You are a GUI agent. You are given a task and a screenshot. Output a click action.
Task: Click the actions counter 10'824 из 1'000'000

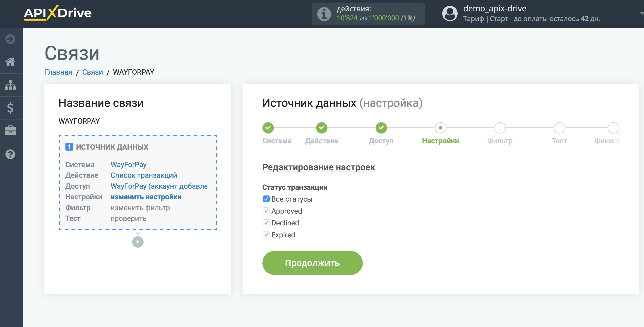point(376,18)
